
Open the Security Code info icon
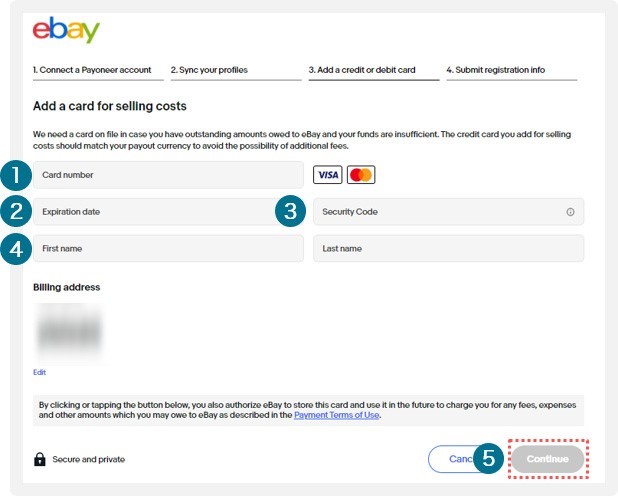pos(570,212)
